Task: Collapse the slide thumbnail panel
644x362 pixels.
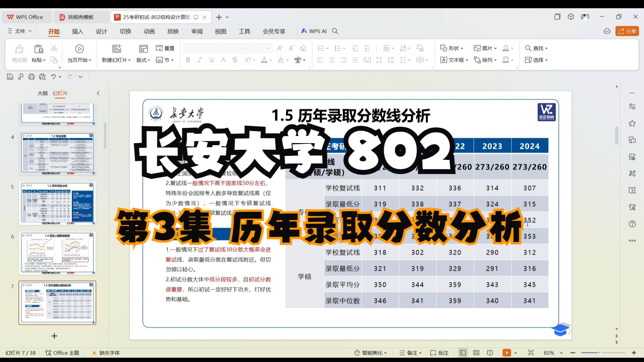Action: point(98,93)
